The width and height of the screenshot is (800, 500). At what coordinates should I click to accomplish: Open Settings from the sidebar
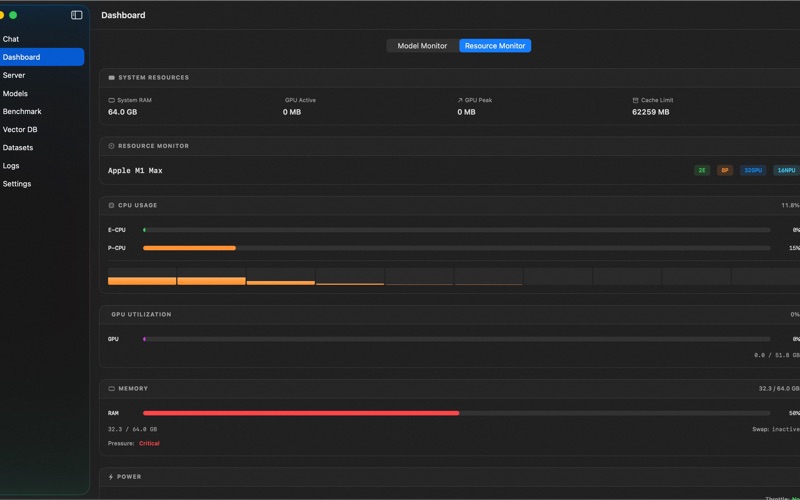coord(17,184)
